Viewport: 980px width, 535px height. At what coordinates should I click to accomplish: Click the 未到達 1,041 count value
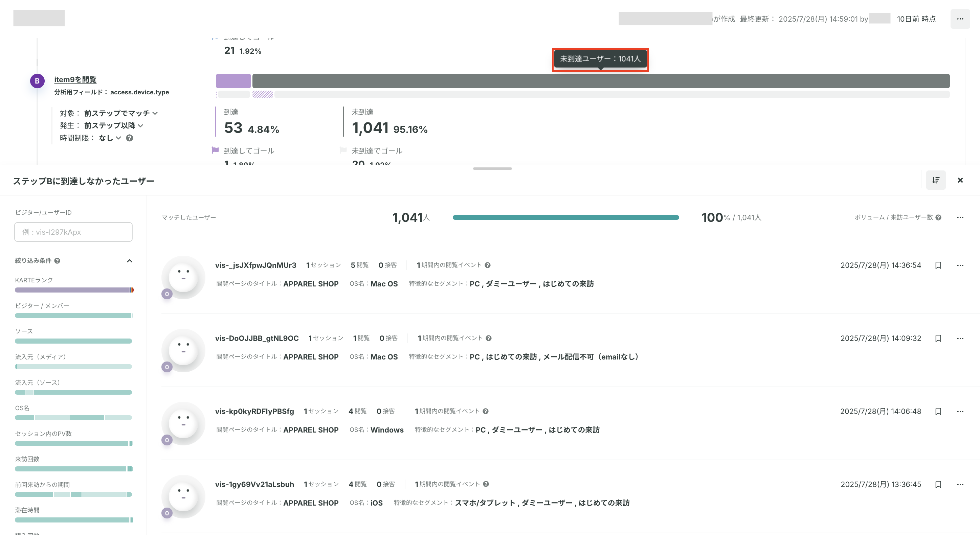[370, 128]
